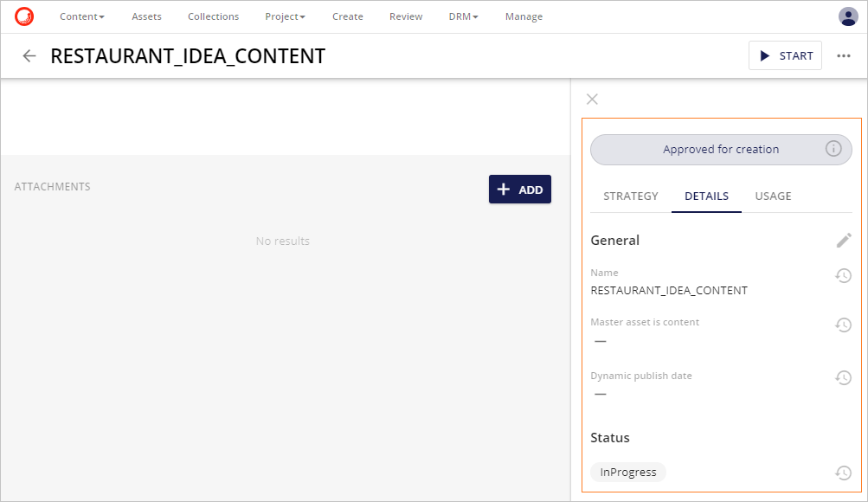Viewport: 868px width, 502px height.
Task: Click the back arrow beside RESTAURANT_IDEA_CONTENT
Action: (x=29, y=55)
